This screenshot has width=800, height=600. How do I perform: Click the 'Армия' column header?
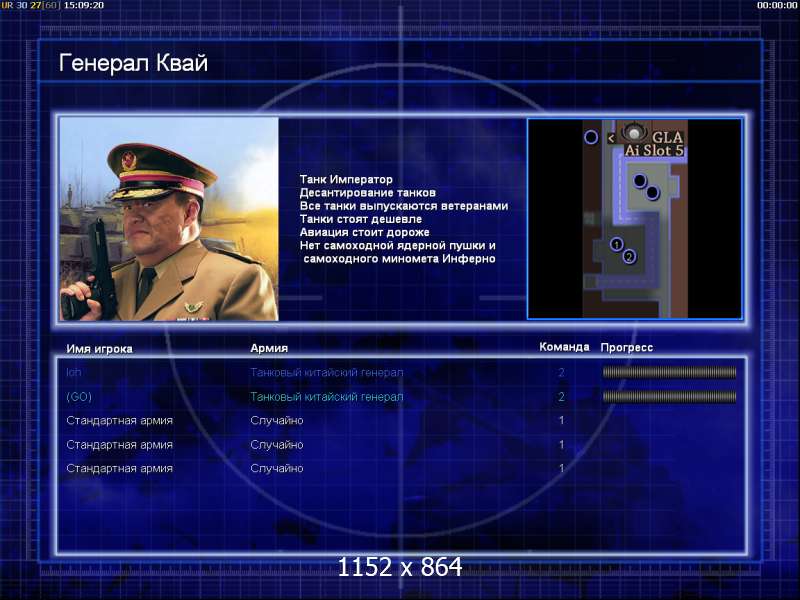(x=269, y=348)
